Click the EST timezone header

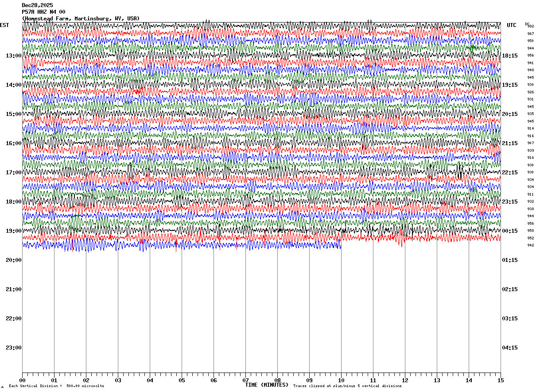pyautogui.click(x=4, y=25)
